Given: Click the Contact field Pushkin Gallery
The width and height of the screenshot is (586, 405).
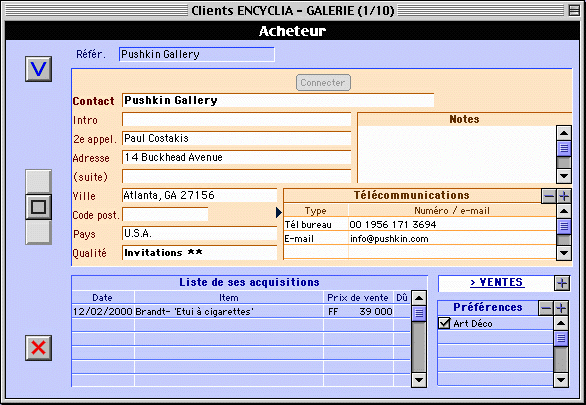Looking at the screenshot, I should [278, 100].
